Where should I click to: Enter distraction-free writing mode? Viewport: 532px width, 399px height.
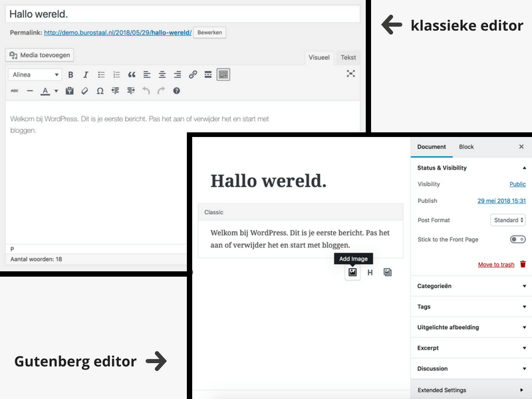pos(351,74)
